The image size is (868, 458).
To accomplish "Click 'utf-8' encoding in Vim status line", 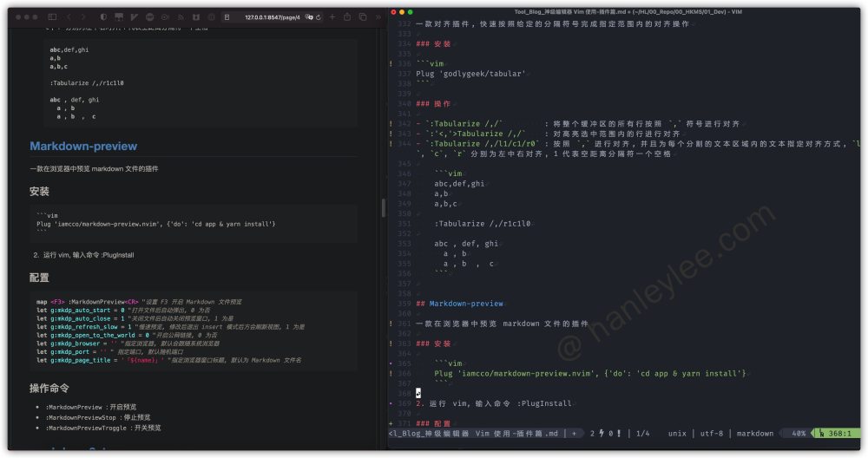I will 712,433.
